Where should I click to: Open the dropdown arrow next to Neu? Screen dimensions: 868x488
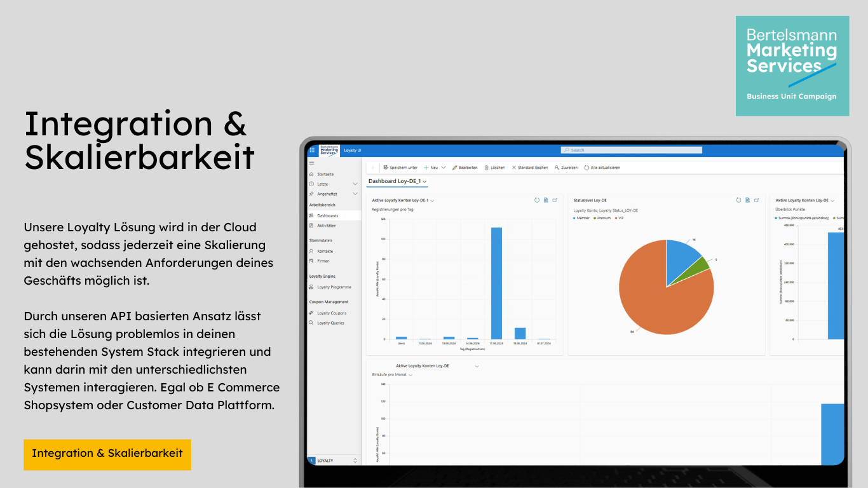pos(444,168)
